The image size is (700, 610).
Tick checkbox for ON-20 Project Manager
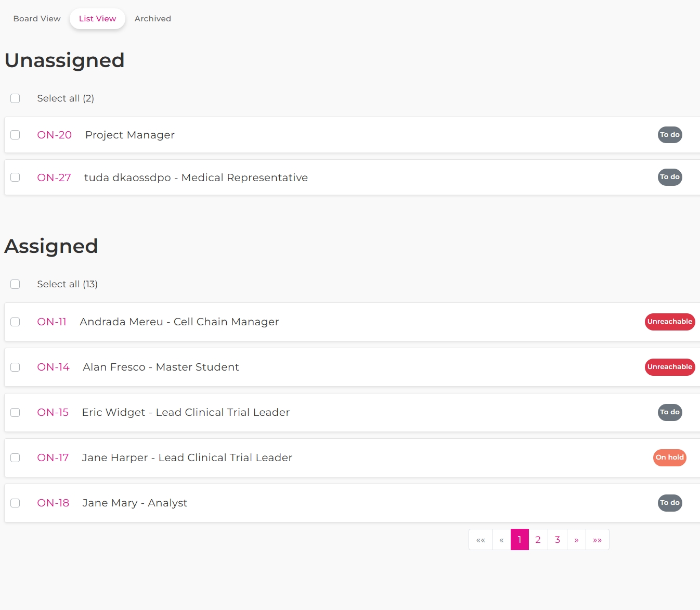[15, 135]
